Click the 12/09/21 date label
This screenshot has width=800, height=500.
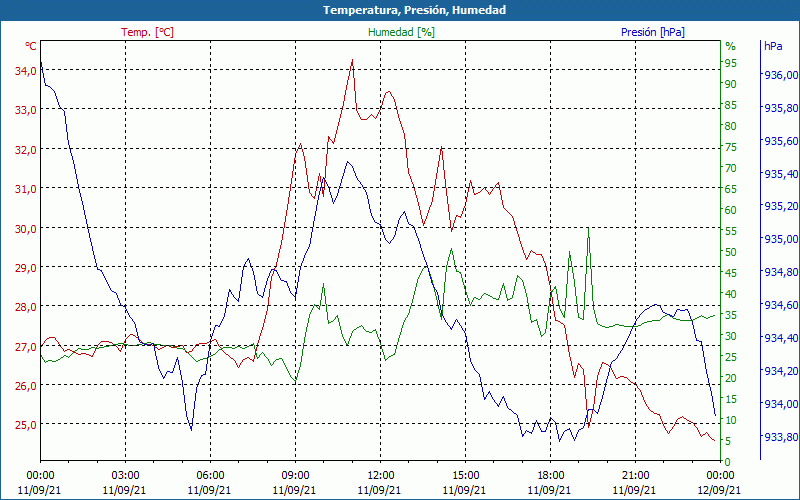point(719,491)
